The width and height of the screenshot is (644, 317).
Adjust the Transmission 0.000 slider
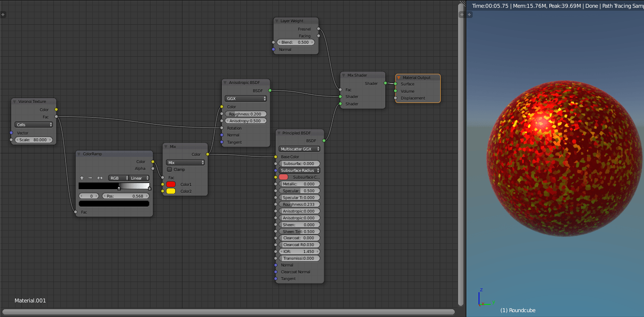[x=299, y=258]
